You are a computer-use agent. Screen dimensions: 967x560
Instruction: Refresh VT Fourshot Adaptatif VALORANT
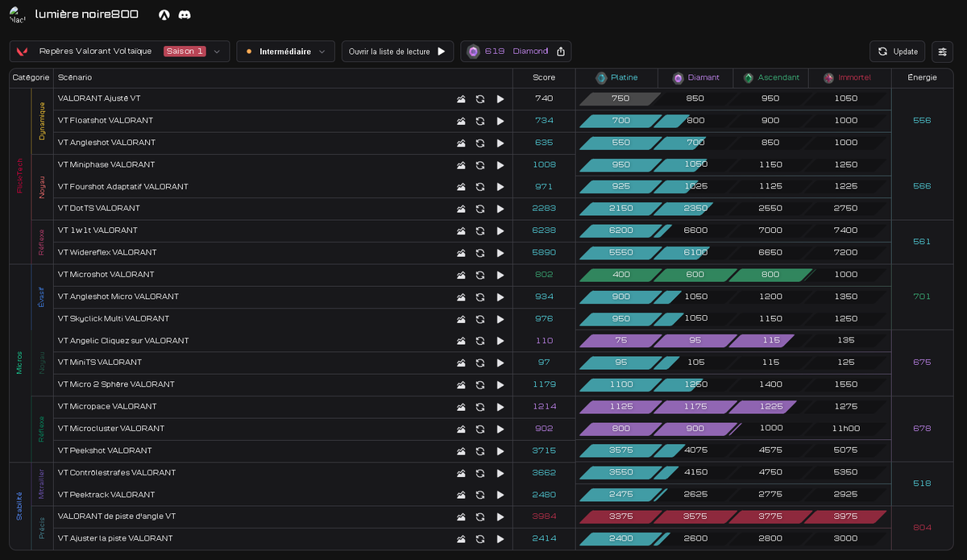pos(480,187)
